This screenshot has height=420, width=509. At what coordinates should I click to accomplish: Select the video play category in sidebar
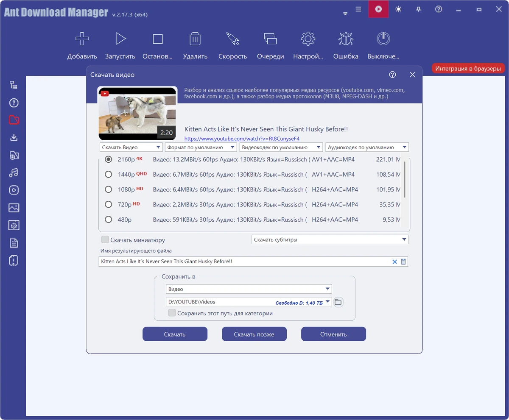click(14, 190)
